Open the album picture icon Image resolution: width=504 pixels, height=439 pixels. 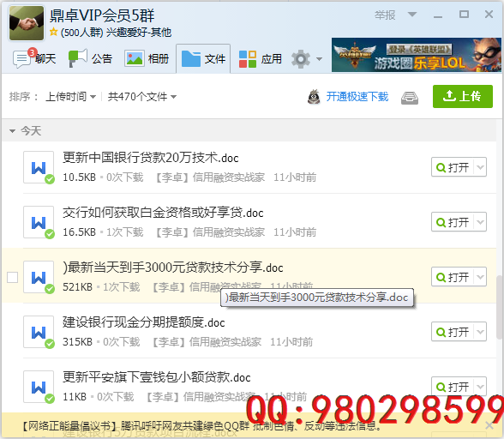pos(135,58)
